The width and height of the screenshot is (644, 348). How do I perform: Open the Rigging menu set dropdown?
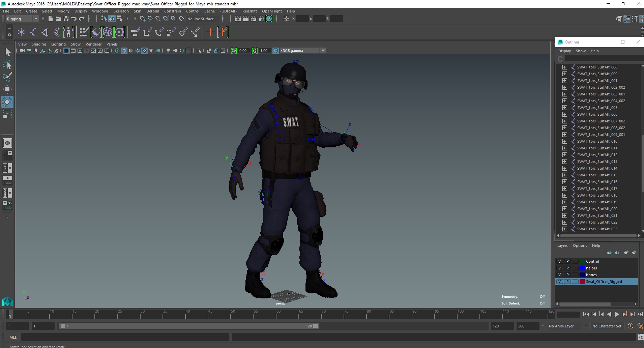coord(22,19)
